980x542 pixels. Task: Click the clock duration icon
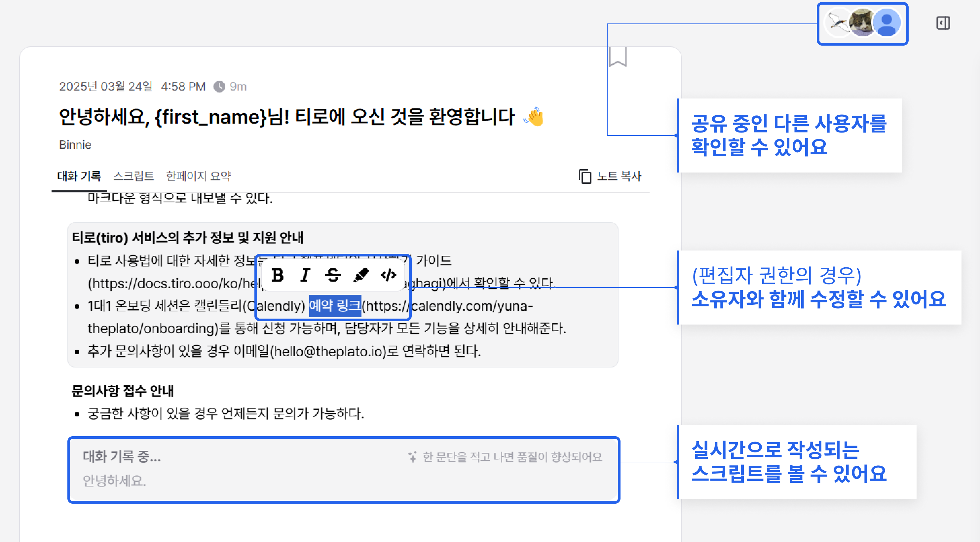(x=219, y=87)
